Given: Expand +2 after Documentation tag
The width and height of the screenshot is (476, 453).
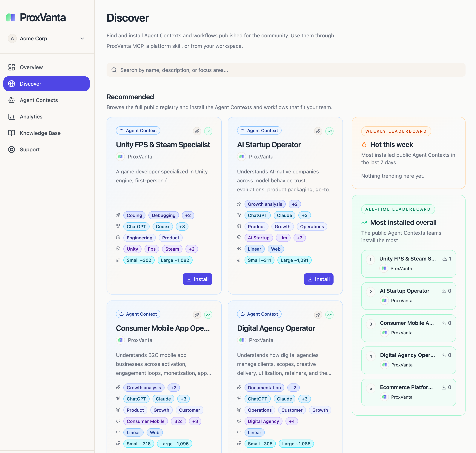Looking at the screenshot, I should (x=294, y=388).
